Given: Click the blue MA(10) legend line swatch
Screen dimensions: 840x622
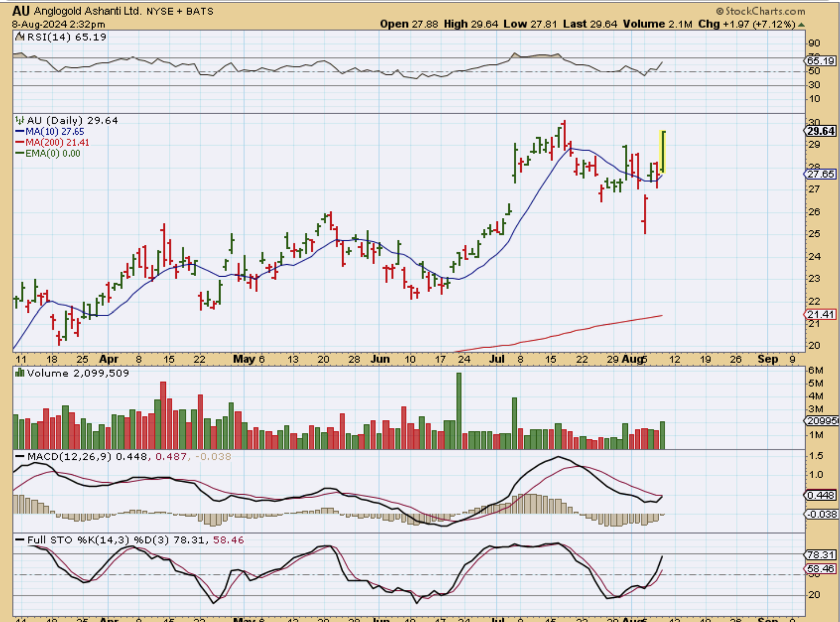Looking at the screenshot, I should [x=20, y=131].
